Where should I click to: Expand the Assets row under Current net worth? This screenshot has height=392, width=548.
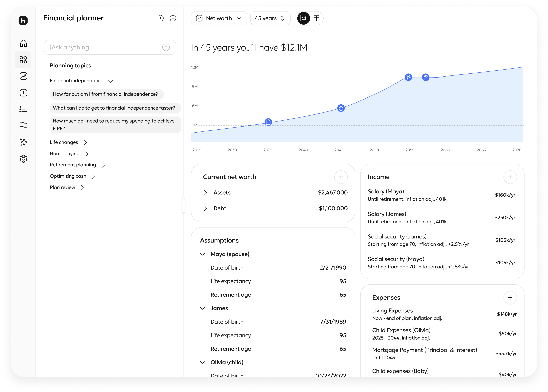(x=206, y=192)
